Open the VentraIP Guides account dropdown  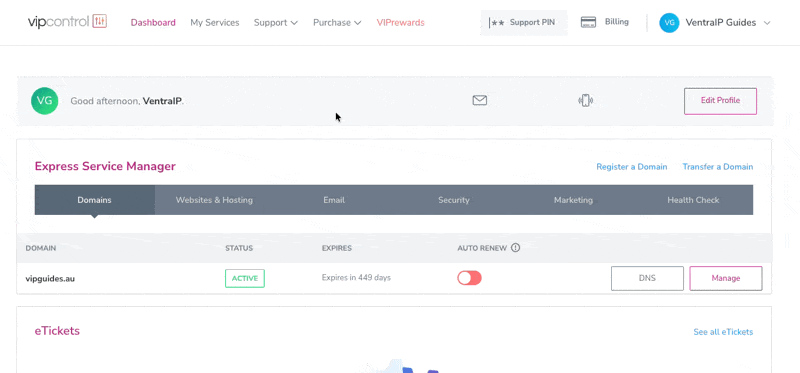pyautogui.click(x=715, y=22)
